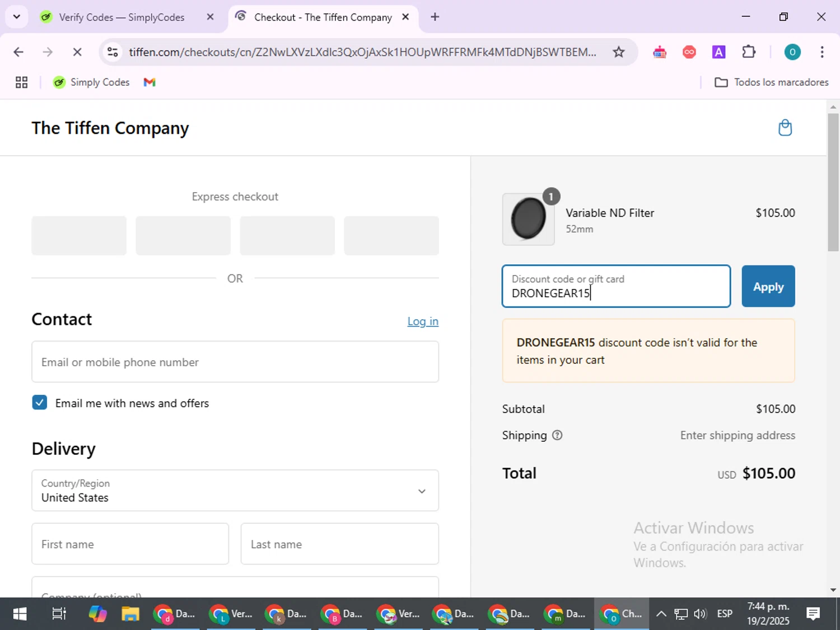Switch to Verify Codes — SimplyCodes tab
Screen dimensions: 840x630
122,17
